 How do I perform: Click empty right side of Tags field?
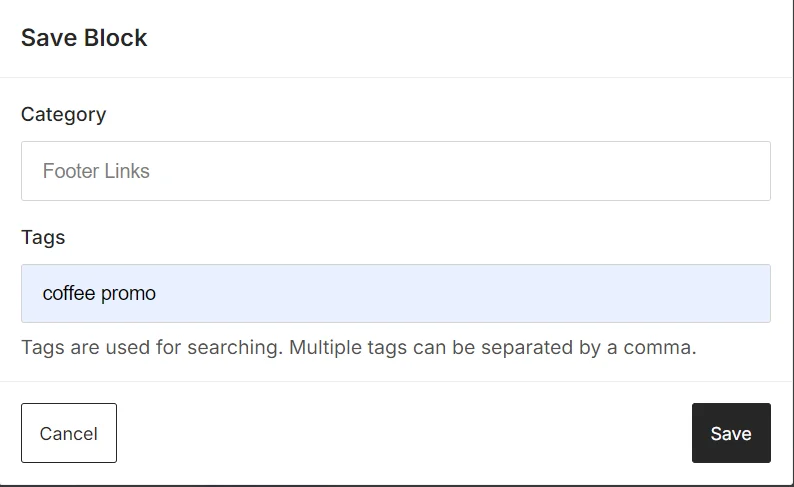point(600,294)
